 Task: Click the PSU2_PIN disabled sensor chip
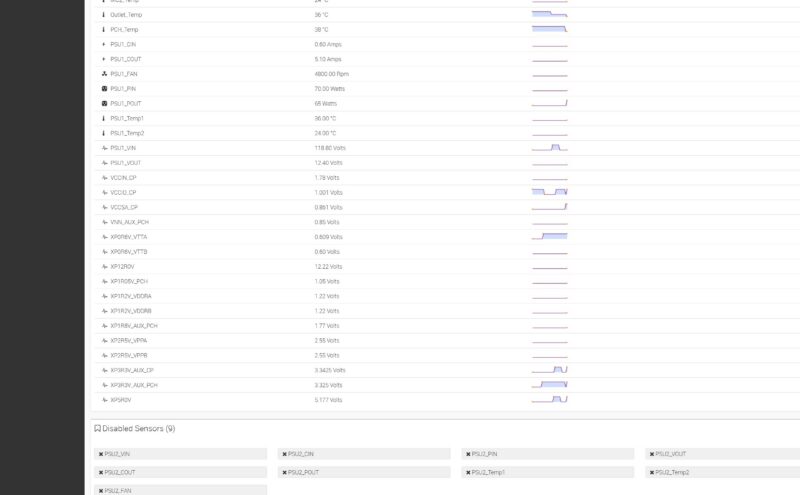click(x=547, y=454)
